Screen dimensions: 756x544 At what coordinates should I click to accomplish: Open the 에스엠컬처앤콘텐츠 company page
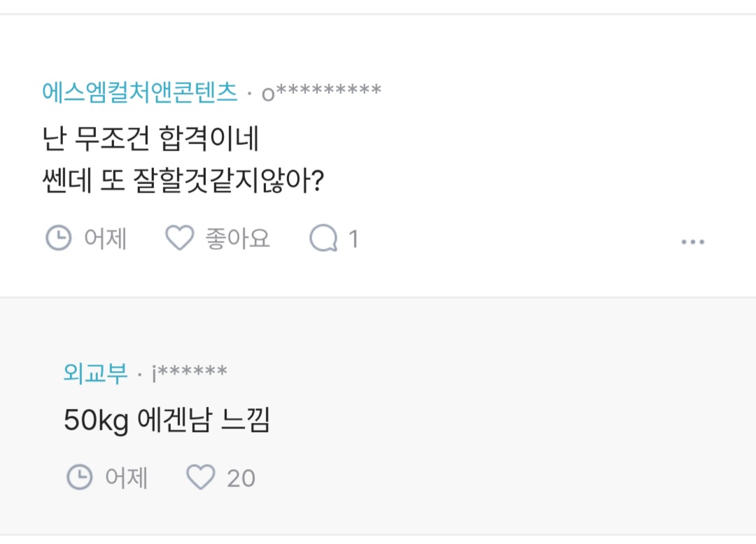140,92
